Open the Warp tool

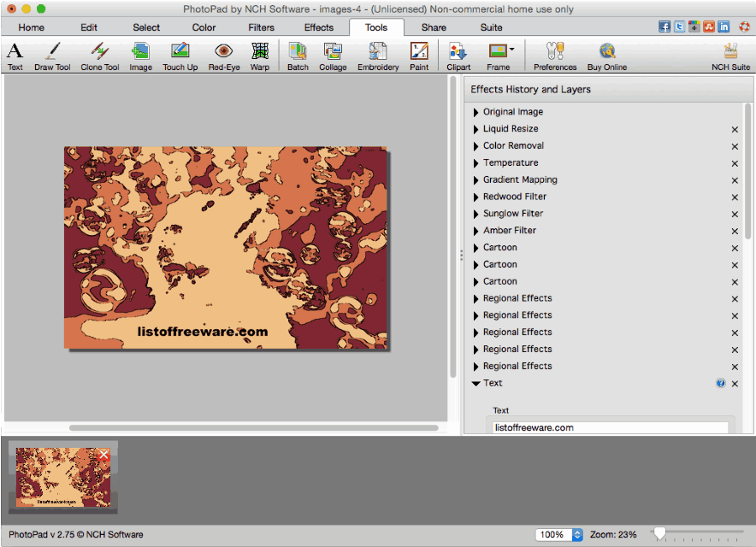point(259,56)
